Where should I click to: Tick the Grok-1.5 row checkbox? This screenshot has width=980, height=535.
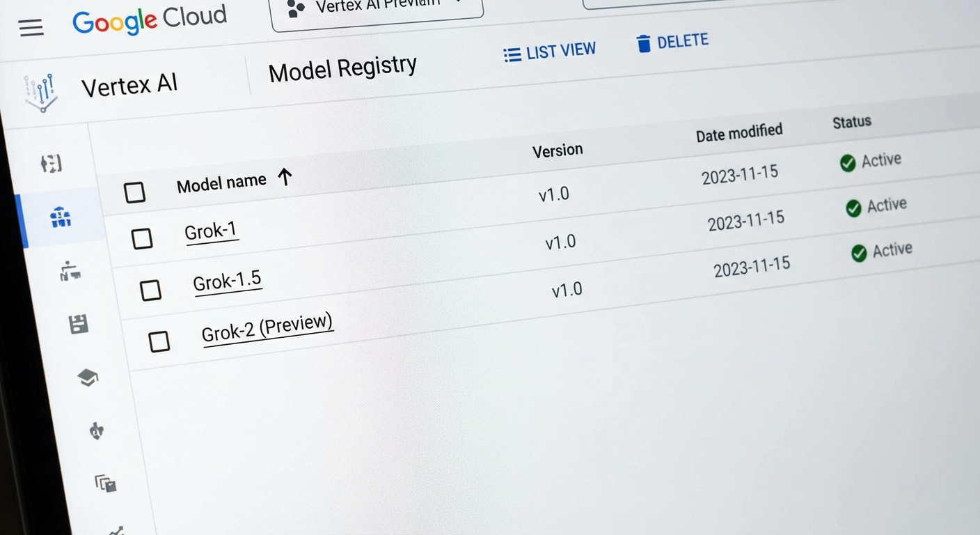(x=150, y=290)
